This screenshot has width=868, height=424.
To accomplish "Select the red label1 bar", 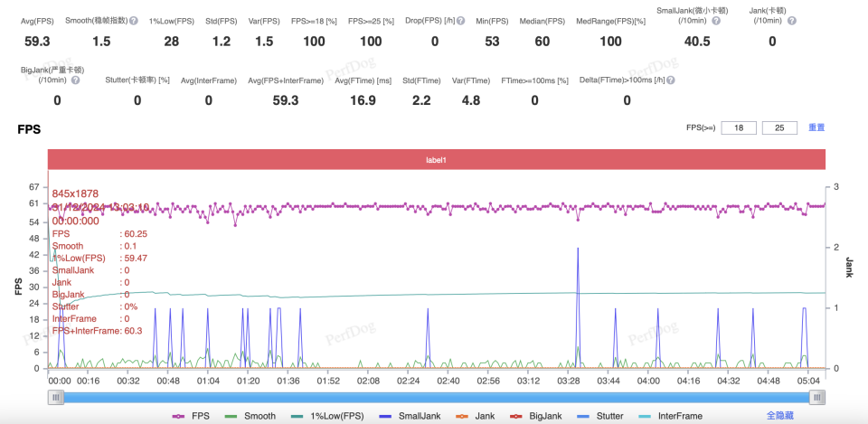I will tap(437, 159).
